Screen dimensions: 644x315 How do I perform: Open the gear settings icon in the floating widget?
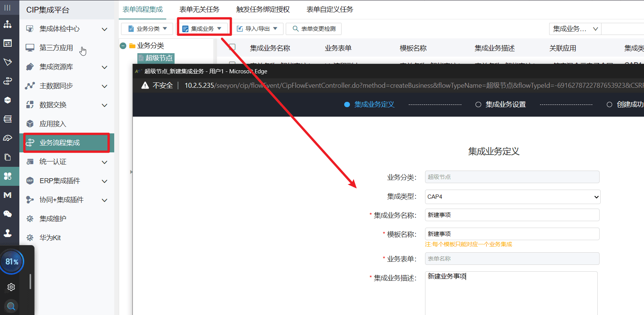pos(11,287)
